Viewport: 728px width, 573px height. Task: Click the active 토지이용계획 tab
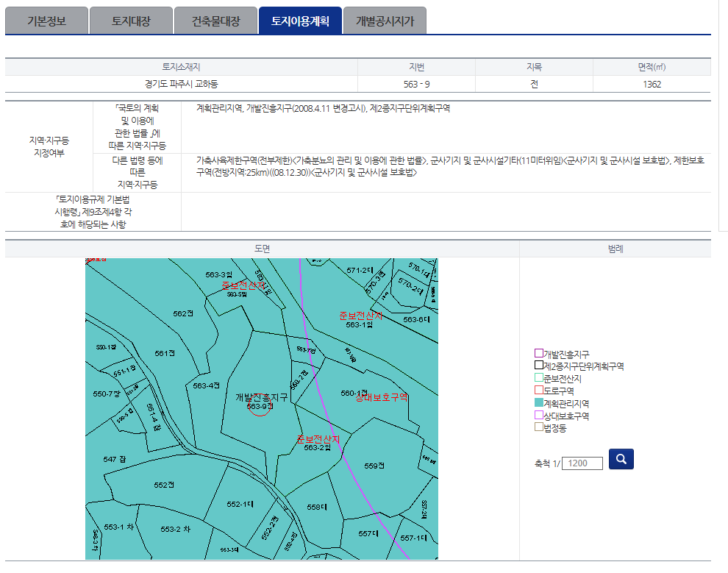point(300,21)
